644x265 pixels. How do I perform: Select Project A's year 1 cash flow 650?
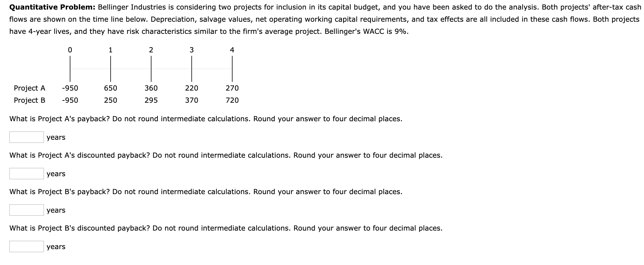(x=111, y=88)
